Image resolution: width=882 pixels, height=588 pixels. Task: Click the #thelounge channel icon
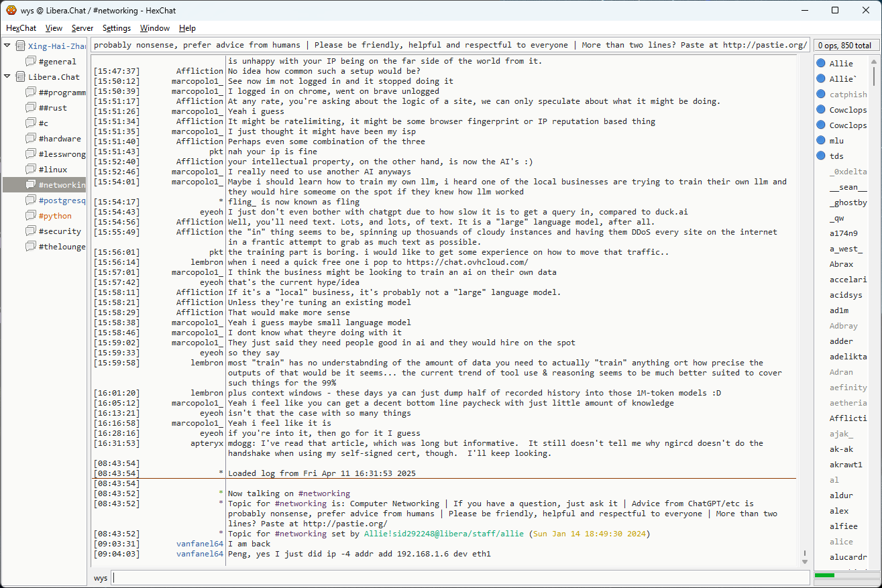click(31, 246)
